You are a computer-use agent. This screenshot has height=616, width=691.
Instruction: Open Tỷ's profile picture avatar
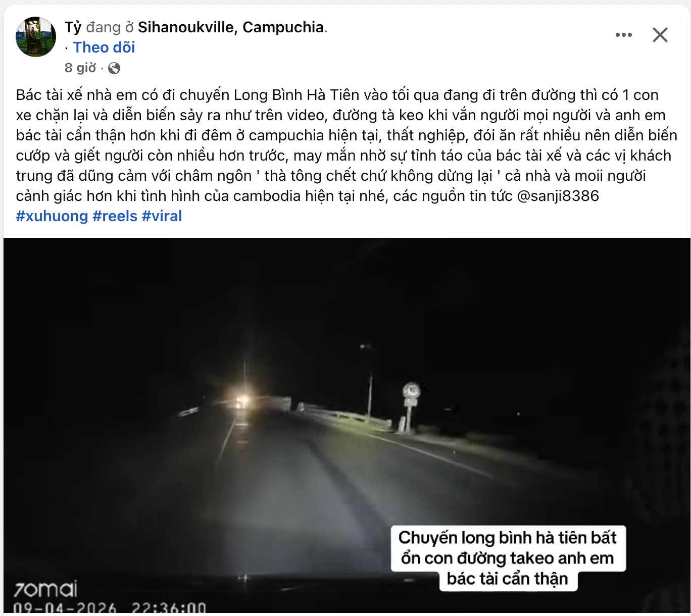(x=36, y=37)
